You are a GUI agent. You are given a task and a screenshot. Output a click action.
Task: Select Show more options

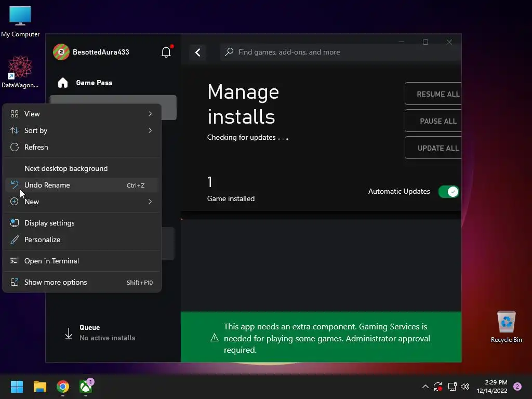tap(82, 283)
